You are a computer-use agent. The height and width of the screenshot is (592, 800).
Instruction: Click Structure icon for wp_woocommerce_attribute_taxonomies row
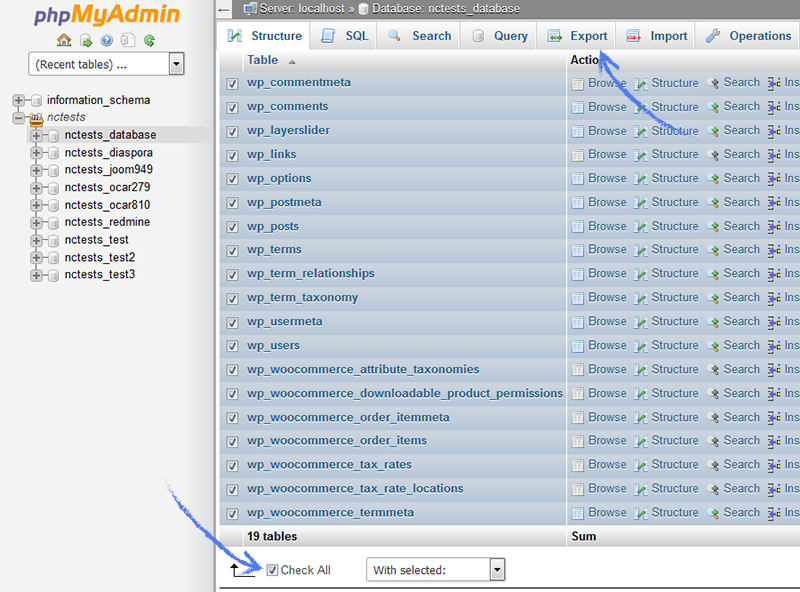pos(640,370)
